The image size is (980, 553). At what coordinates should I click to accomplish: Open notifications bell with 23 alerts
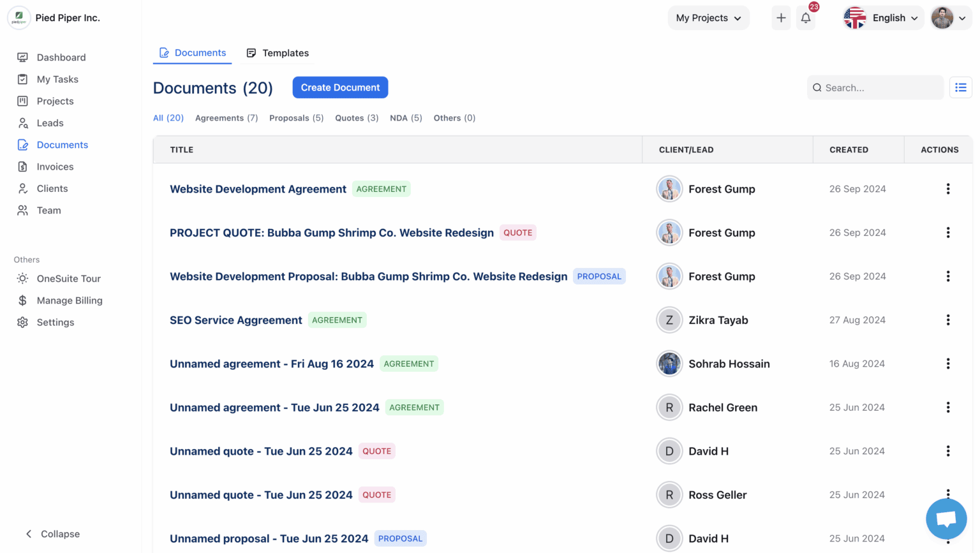(805, 18)
